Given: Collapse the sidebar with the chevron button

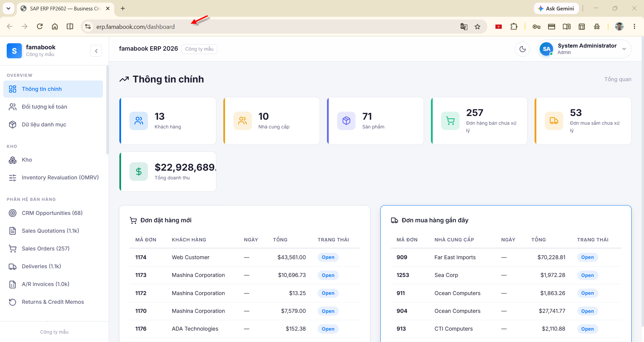Looking at the screenshot, I should [96, 51].
